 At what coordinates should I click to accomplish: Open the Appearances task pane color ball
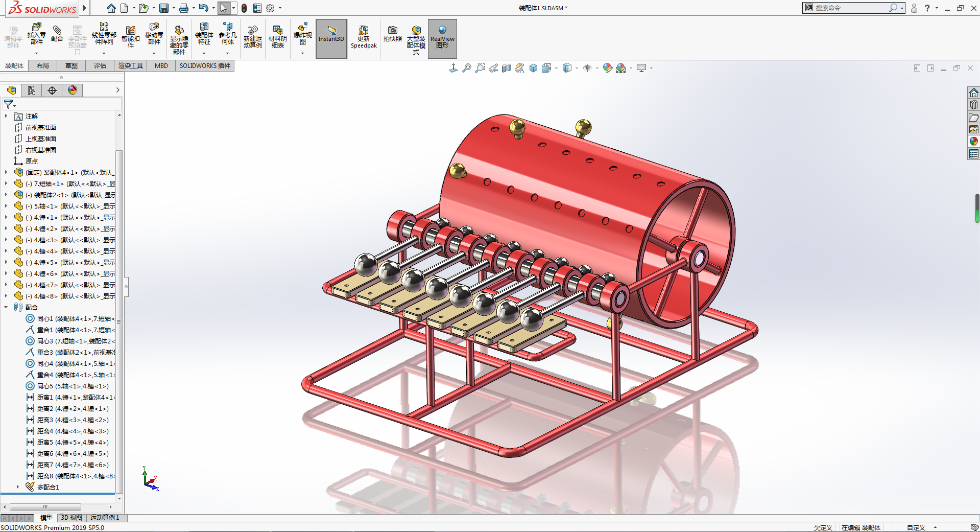tap(974, 142)
